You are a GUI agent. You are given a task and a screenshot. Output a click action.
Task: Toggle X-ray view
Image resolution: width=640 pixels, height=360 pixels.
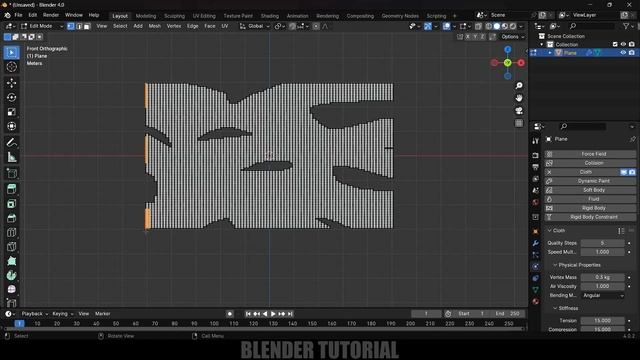[x=478, y=26]
